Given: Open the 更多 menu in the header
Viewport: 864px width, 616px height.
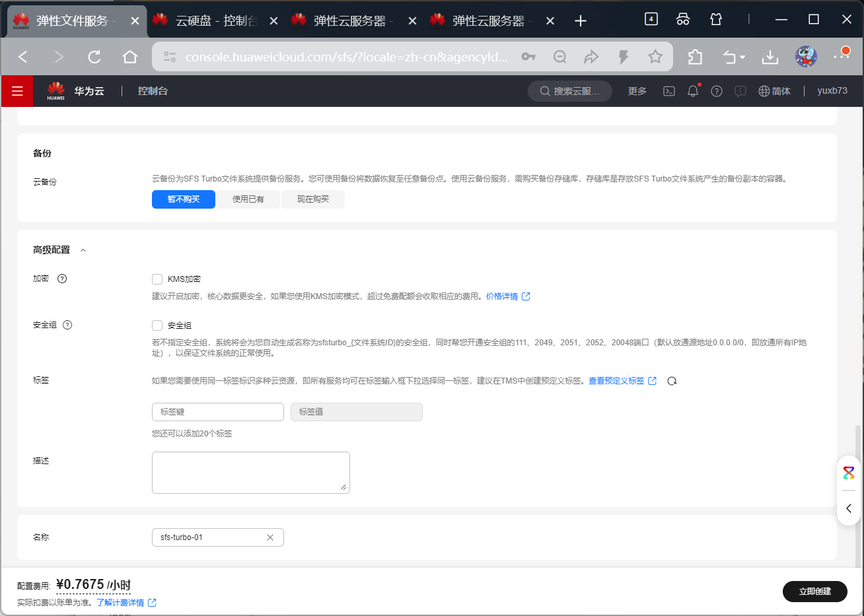Looking at the screenshot, I should click(x=637, y=91).
